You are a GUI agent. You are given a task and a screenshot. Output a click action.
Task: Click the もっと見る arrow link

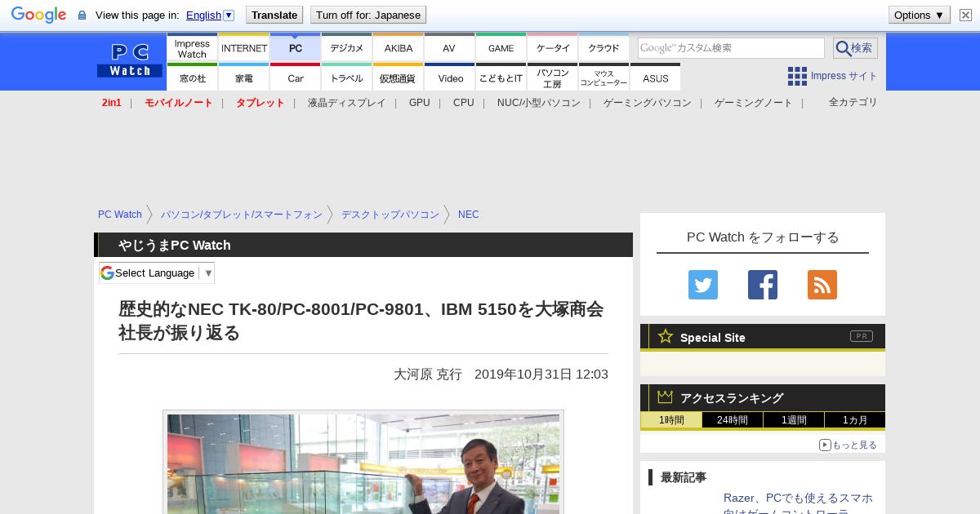849,445
